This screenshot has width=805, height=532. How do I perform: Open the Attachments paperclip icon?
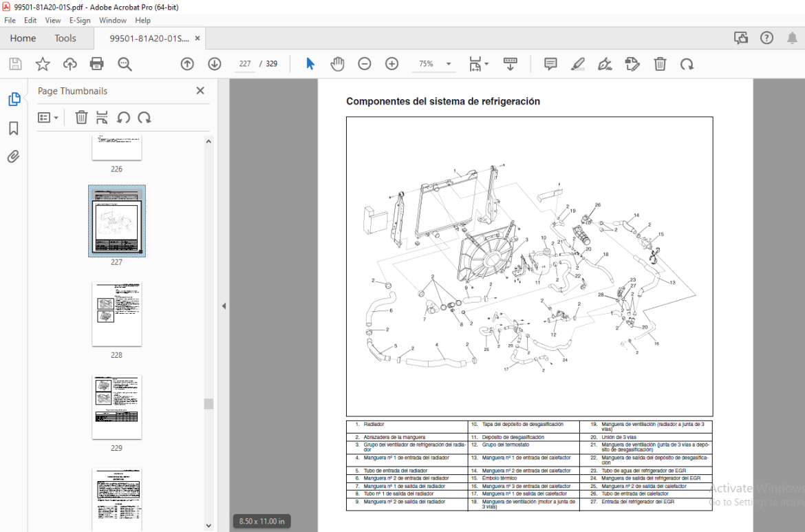(14, 157)
